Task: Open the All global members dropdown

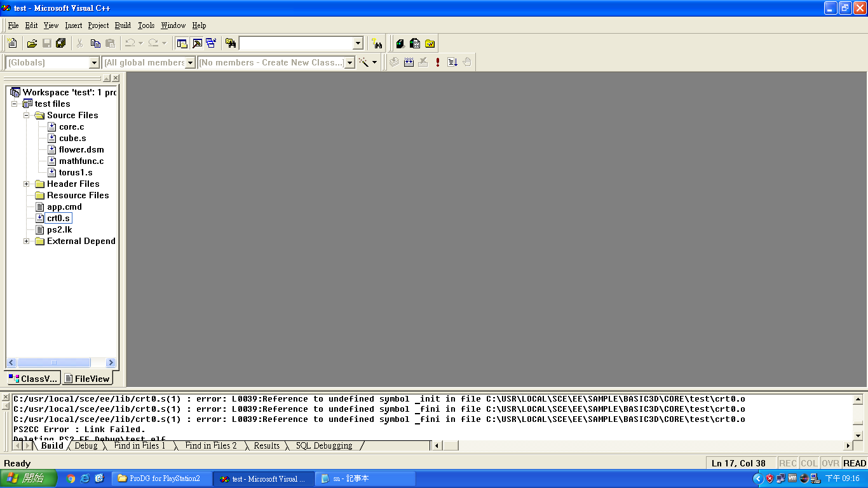Action: (x=190, y=63)
